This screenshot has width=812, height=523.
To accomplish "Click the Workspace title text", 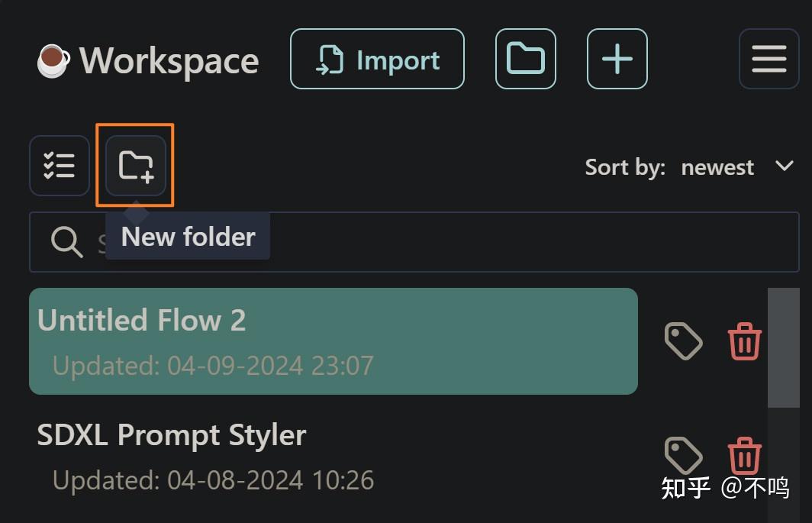I will [x=169, y=61].
